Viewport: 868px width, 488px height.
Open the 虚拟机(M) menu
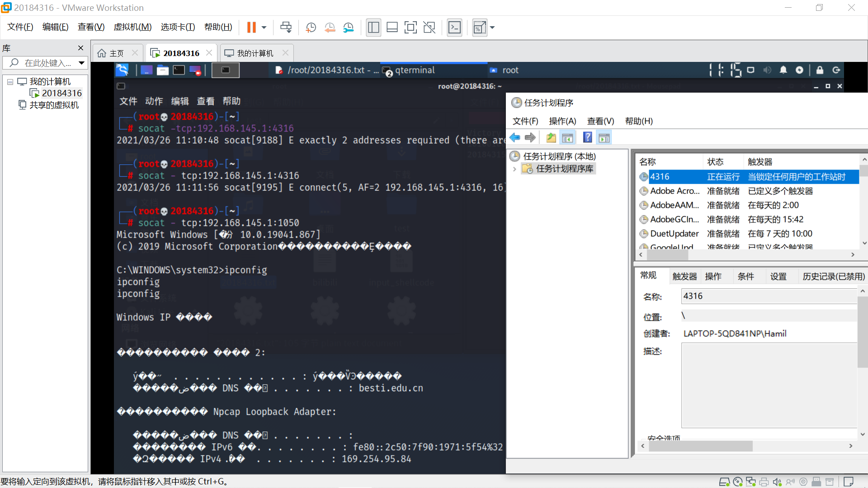click(132, 27)
